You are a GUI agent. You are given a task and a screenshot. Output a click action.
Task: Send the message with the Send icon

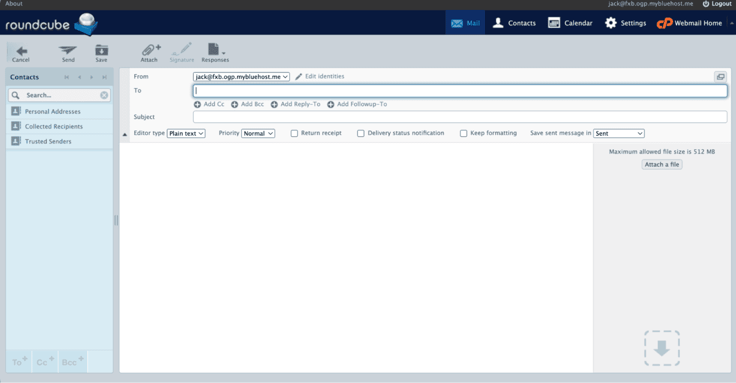coord(68,53)
